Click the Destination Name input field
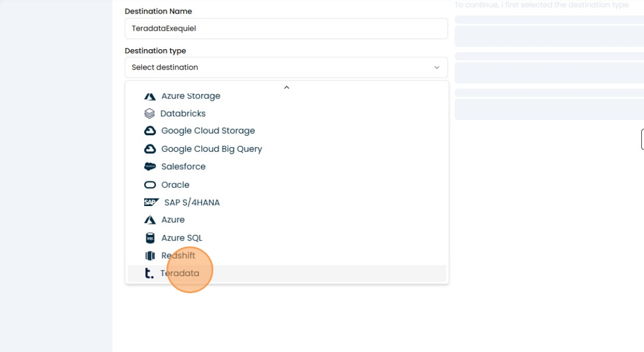The image size is (644, 352). coord(286,28)
